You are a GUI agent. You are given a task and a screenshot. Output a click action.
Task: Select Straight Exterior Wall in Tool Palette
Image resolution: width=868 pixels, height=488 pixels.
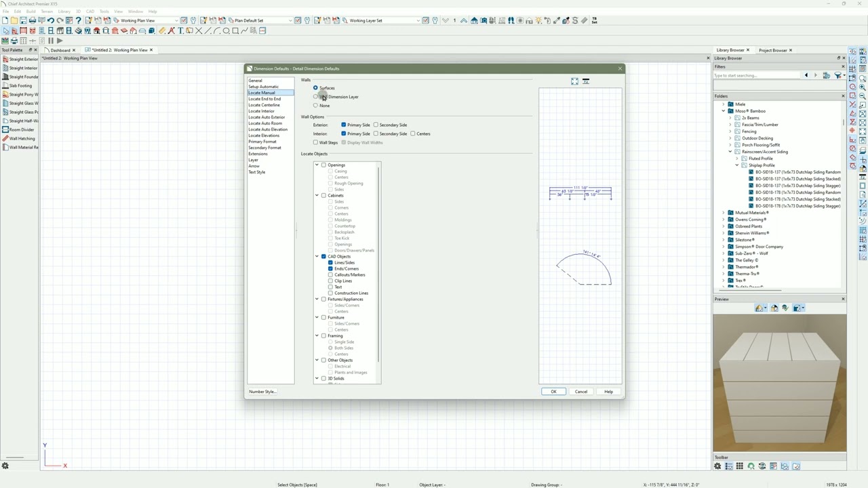tap(20, 59)
